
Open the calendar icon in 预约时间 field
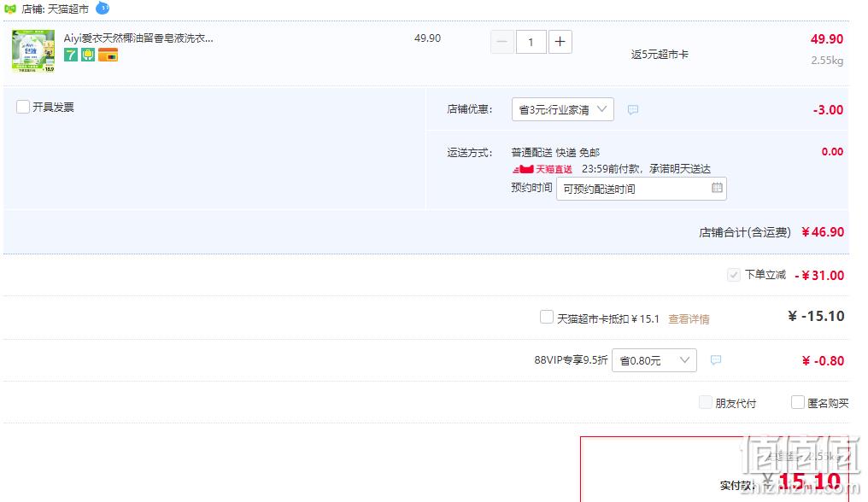717,188
